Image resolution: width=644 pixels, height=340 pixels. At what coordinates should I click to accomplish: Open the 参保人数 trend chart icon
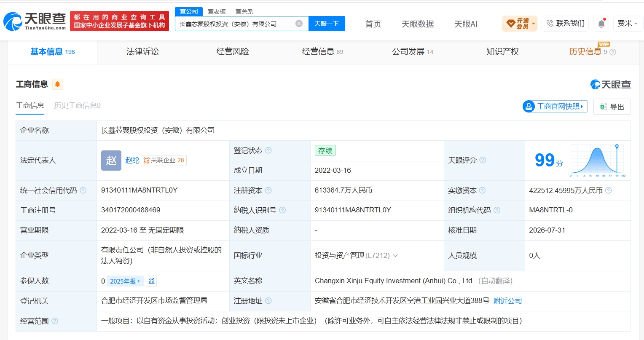152,281
